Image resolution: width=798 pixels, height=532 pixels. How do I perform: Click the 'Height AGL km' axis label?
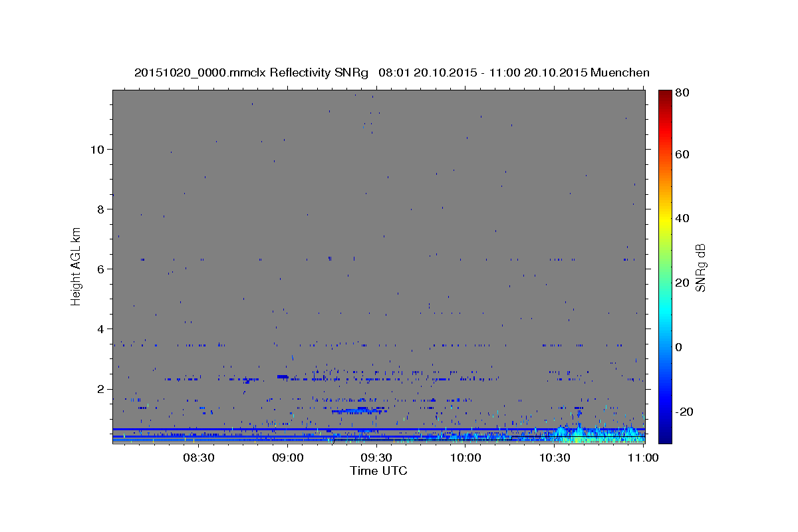tap(76, 266)
